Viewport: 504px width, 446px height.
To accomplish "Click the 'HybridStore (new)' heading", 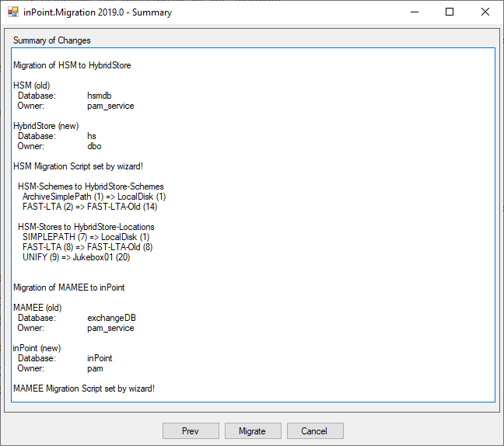I will 46,126.
